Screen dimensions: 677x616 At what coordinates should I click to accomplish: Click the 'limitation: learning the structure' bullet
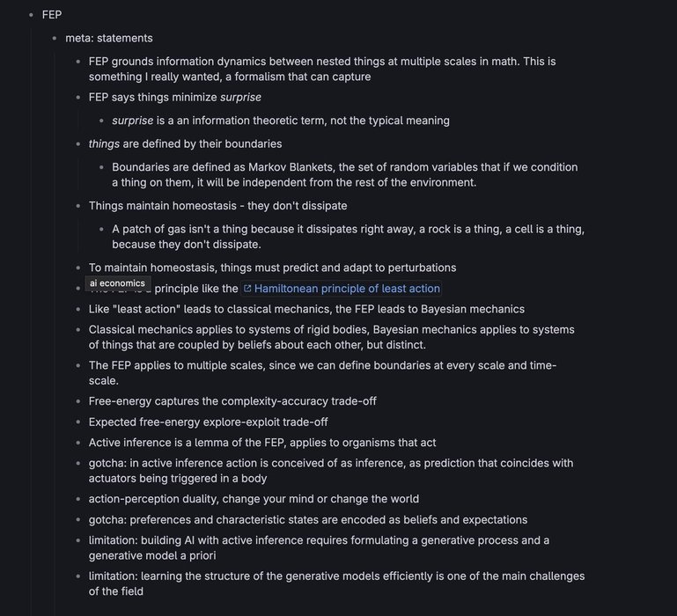pos(337,583)
